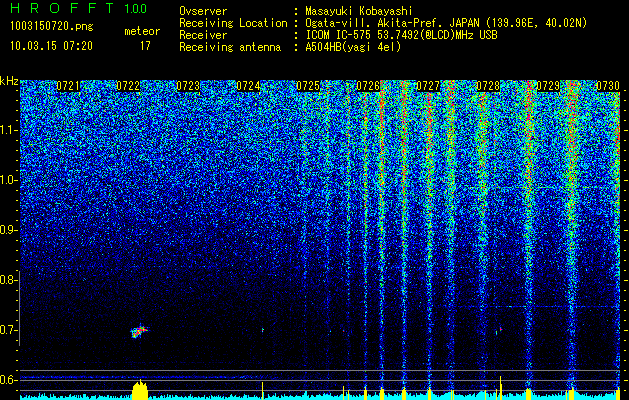629x400 pixels.
Task: Click the Ogata-vill. Akita-Pref. JAPAN location text
Action: 446,23
